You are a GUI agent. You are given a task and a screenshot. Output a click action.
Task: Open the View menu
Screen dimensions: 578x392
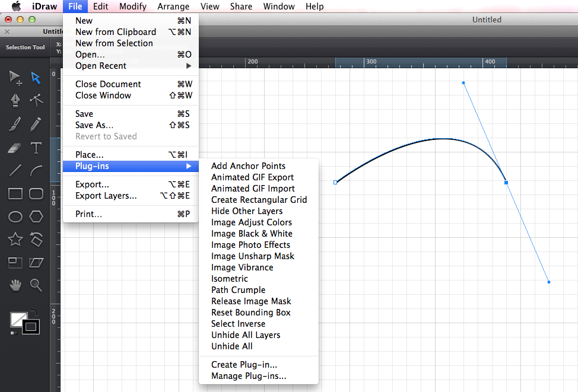tap(209, 7)
